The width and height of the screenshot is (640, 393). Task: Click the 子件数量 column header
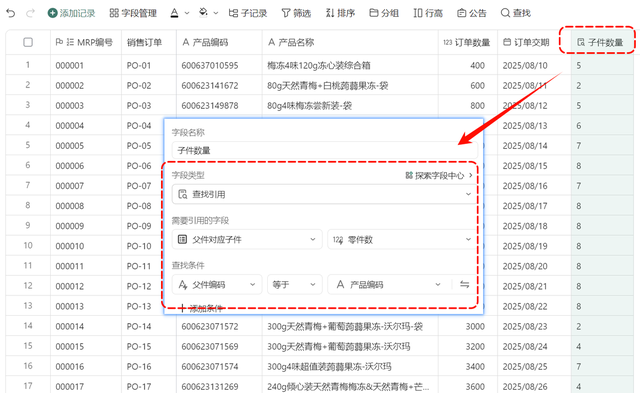[x=602, y=42]
